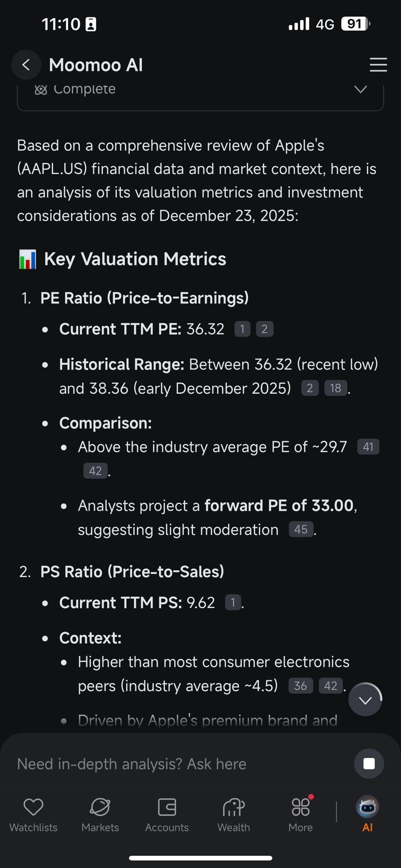Tap citation 41 after industry average PE
Viewport: 401px width, 868px height.
pyautogui.click(x=368, y=447)
